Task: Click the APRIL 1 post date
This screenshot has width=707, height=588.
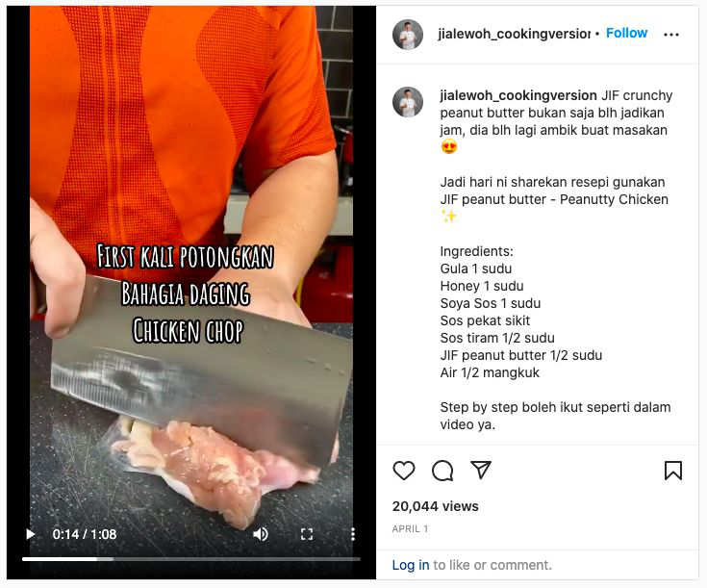Action: point(410,529)
